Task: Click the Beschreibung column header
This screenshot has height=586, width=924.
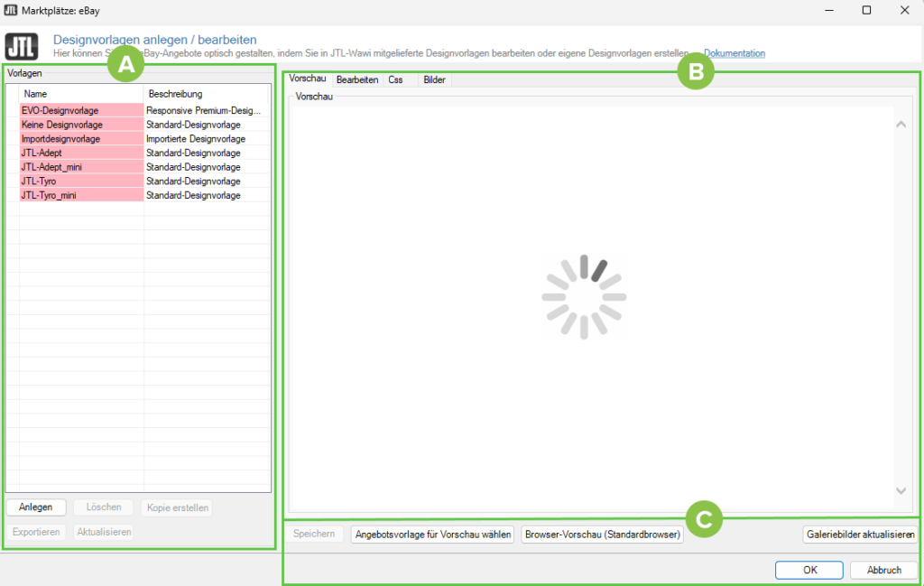Action: coord(204,94)
